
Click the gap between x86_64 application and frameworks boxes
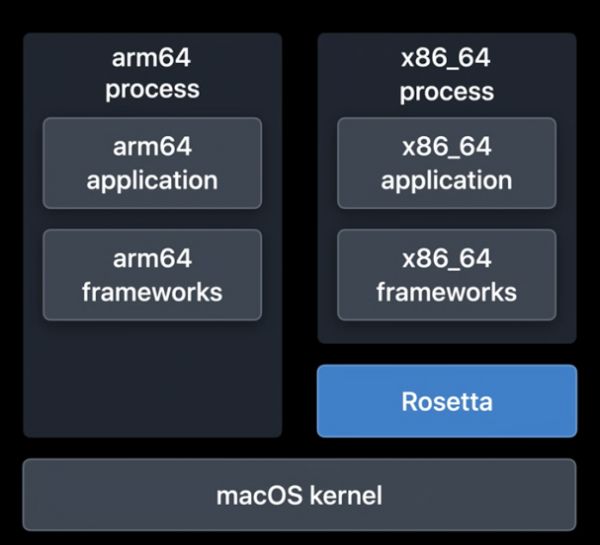pos(446,219)
